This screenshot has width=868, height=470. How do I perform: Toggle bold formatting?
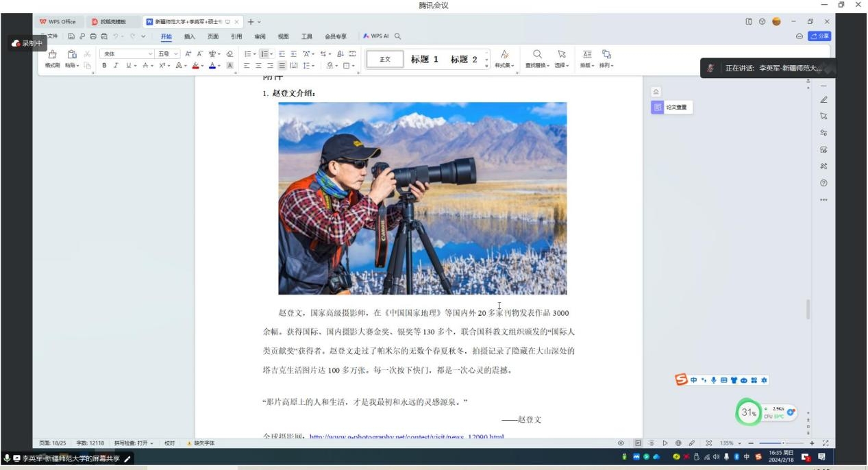[x=105, y=66]
